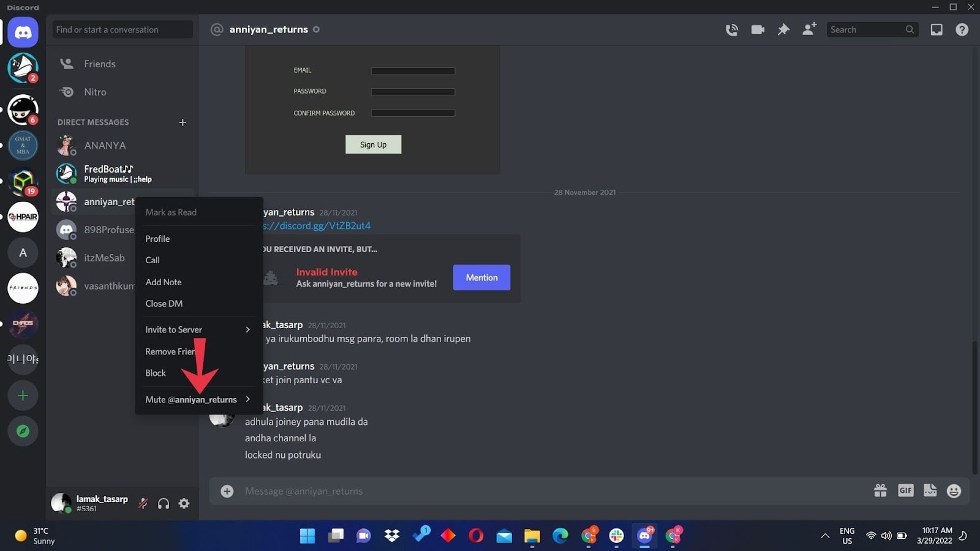Open the discord.gg invite link
The width and height of the screenshot is (980, 551).
point(317,226)
